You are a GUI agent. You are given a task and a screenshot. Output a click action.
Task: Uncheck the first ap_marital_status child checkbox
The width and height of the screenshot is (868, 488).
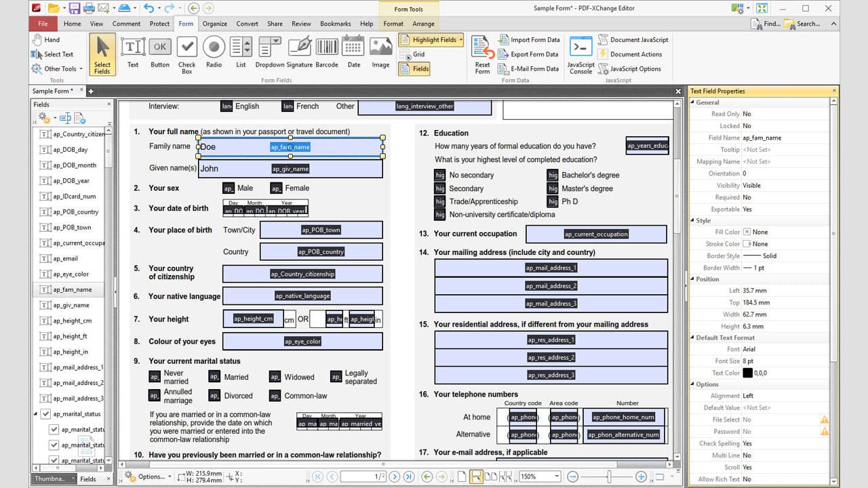click(53, 429)
